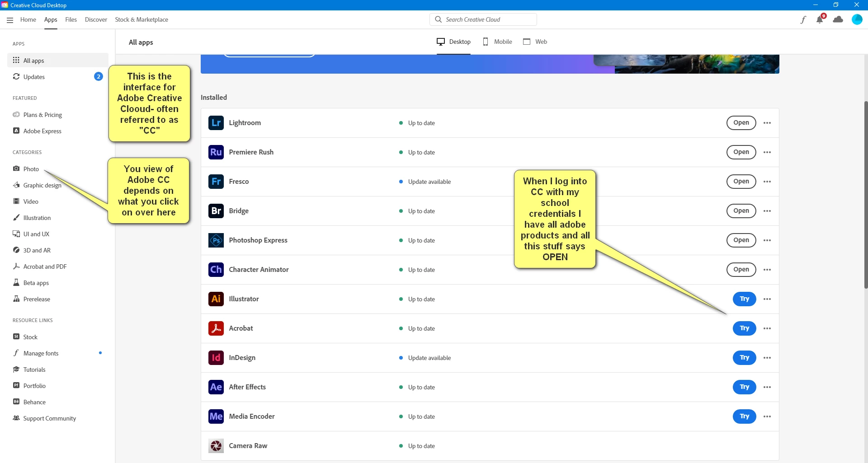Switch to the Files tab
The width and height of the screenshot is (868, 463).
tap(71, 19)
